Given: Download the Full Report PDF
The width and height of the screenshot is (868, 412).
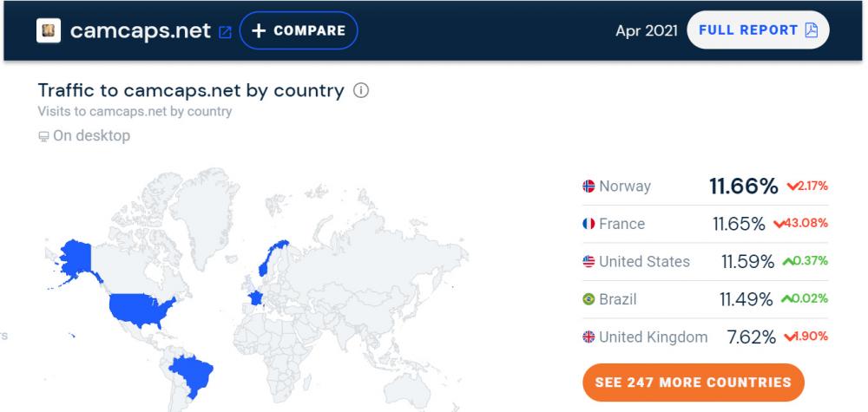Looking at the screenshot, I should (x=758, y=30).
